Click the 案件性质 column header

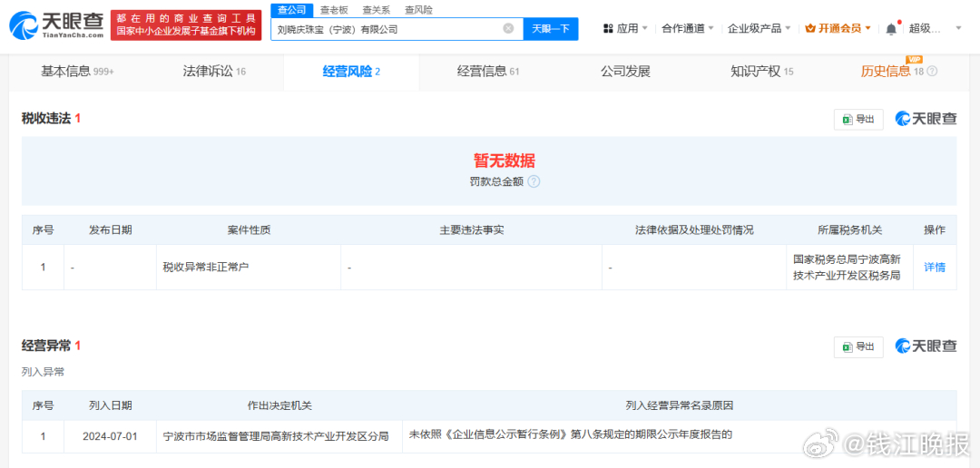pos(249,230)
